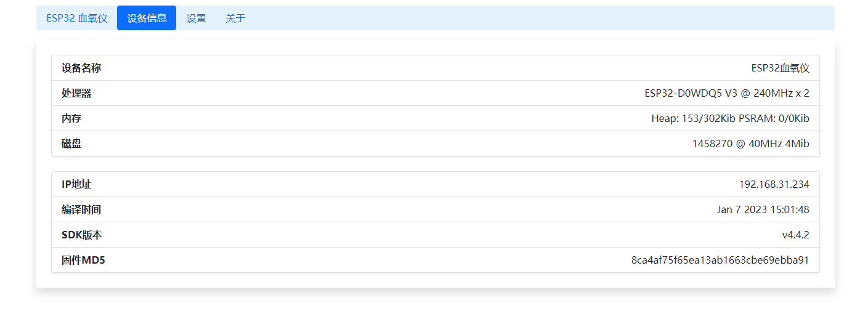
Task: Select the firmware MD5 hash value
Action: (x=720, y=261)
